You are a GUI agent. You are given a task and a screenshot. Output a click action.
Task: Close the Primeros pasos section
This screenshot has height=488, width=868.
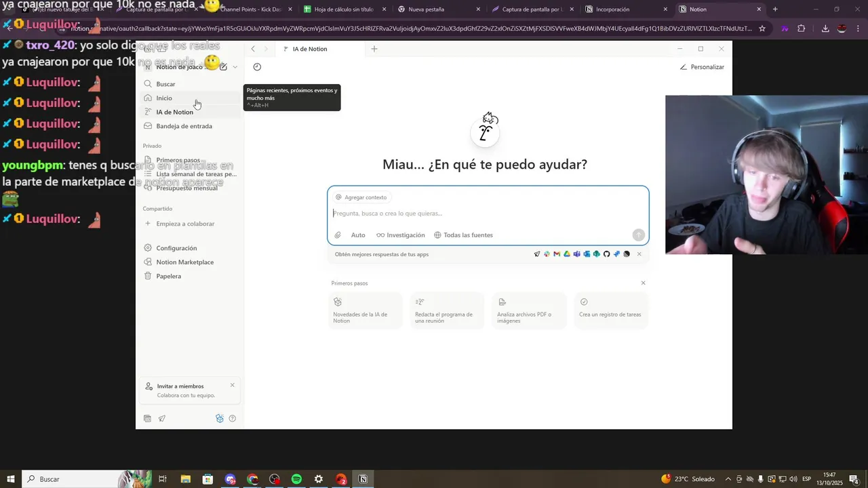coord(644,283)
